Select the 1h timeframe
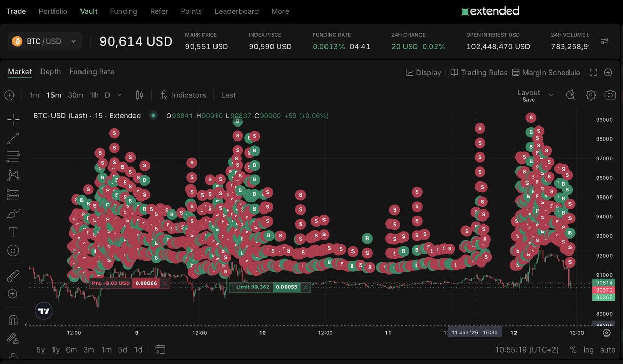Viewport: 623px width, 364px height. coord(94,95)
